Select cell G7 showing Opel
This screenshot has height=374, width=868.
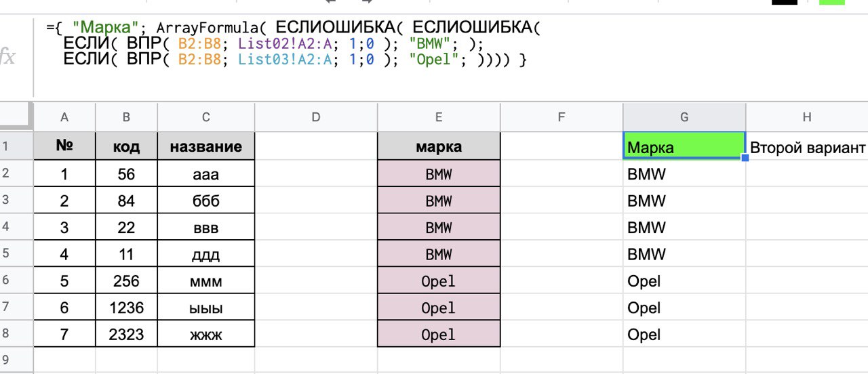point(684,308)
